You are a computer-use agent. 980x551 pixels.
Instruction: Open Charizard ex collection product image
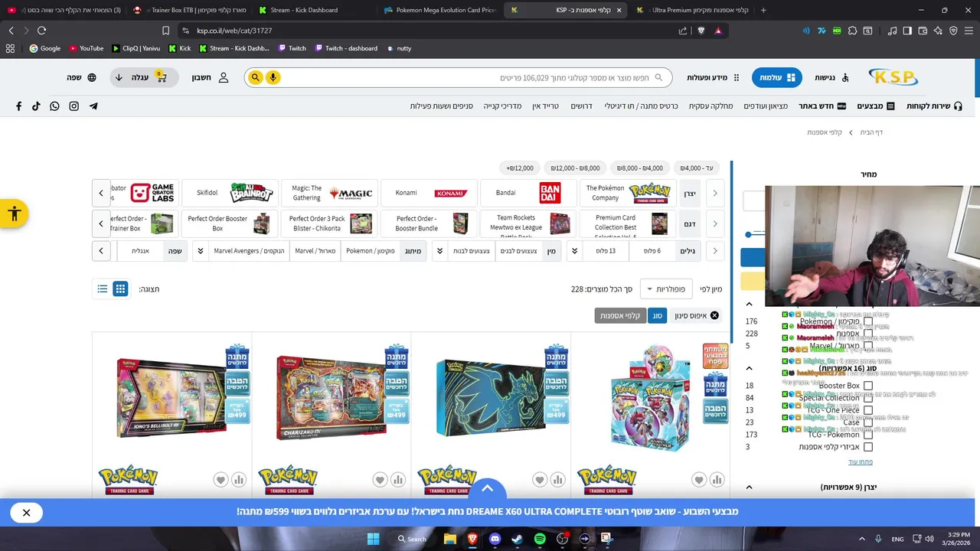[x=331, y=398]
